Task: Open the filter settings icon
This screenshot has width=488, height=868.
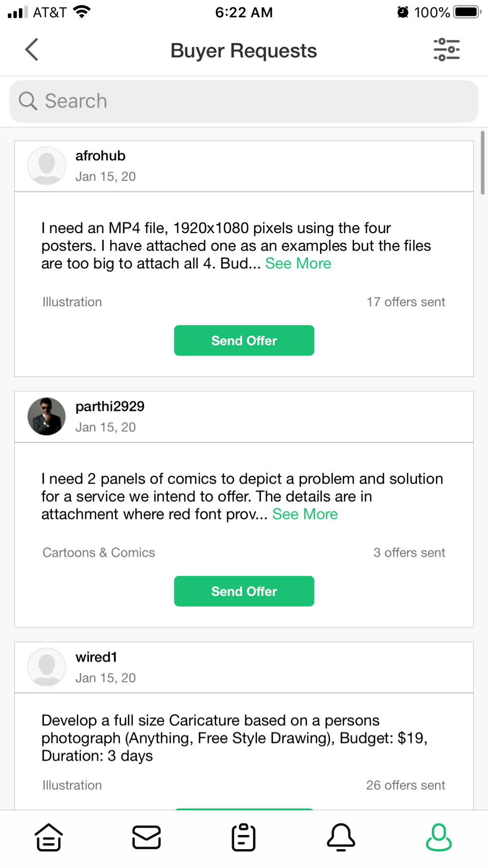Action: (446, 50)
